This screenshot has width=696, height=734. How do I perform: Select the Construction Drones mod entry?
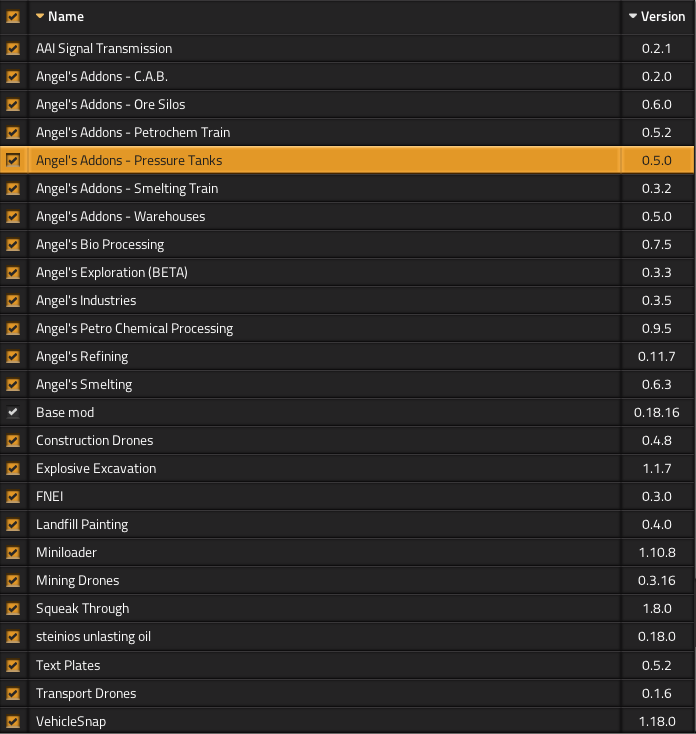click(x=94, y=440)
